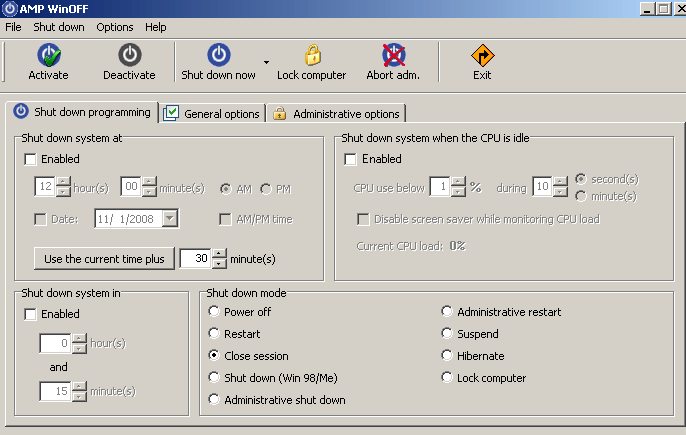Minimize the AMP WinOFF window

point(647,9)
